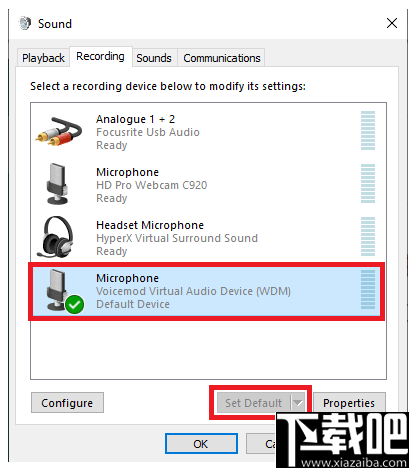Image resolution: width=411 pixels, height=468 pixels.
Task: Click the HD Pro Webcam C920 microphone icon
Action: tap(57, 184)
